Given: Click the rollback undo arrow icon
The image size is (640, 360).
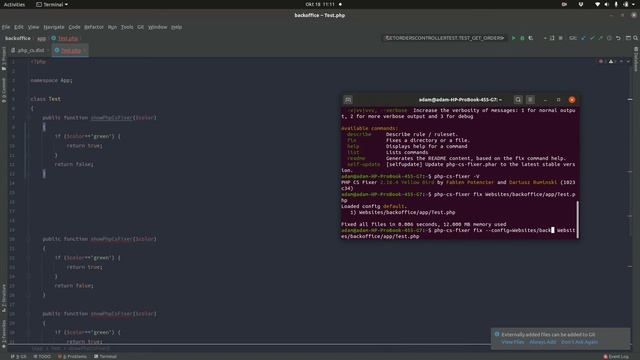Looking at the screenshot, I should pos(618,38).
